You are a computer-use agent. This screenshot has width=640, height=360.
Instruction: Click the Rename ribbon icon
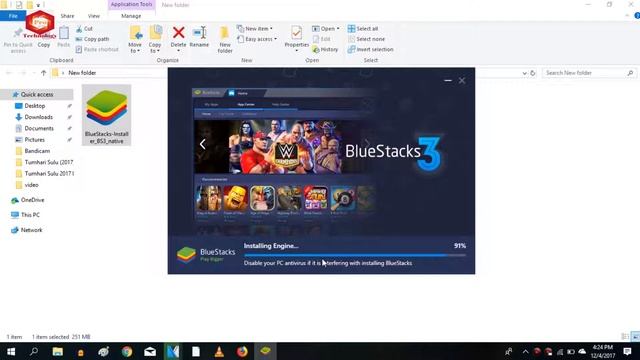click(x=199, y=33)
